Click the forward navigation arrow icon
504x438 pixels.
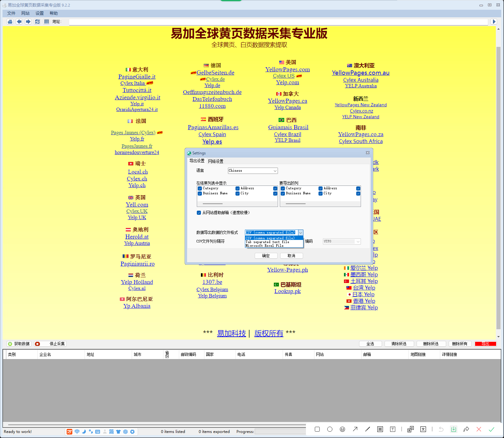[28, 21]
